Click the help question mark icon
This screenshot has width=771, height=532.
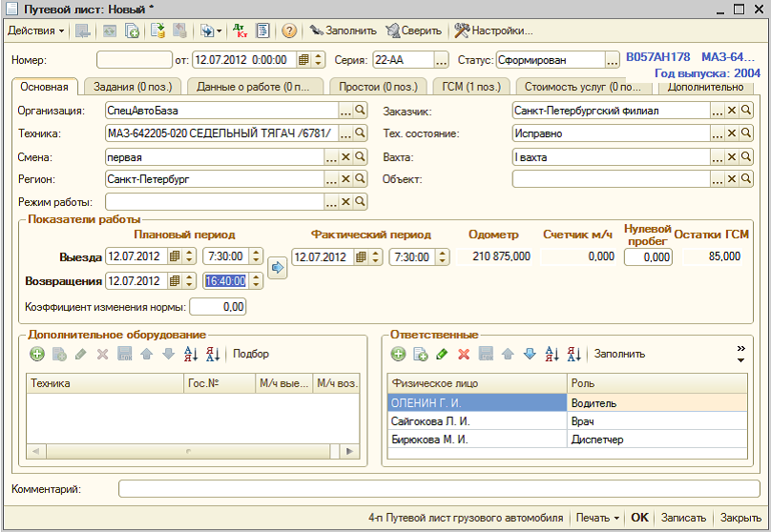[x=289, y=31]
